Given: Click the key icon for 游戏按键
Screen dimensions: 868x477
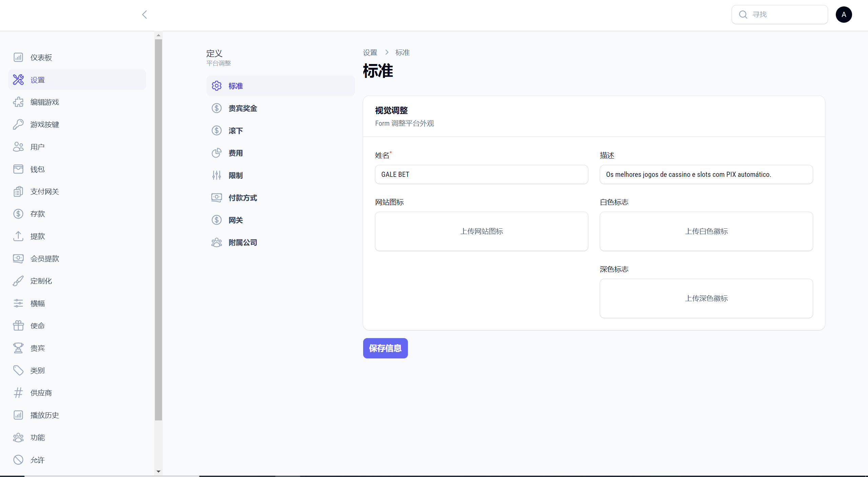Looking at the screenshot, I should (x=18, y=124).
